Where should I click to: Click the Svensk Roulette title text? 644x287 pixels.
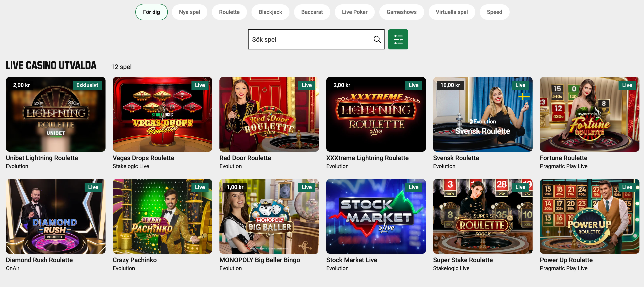click(x=456, y=158)
